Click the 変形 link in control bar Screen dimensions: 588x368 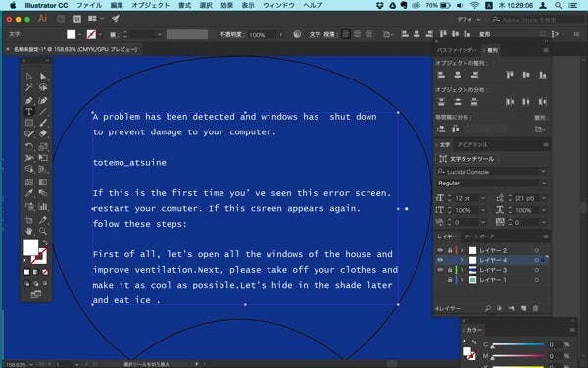coord(484,34)
